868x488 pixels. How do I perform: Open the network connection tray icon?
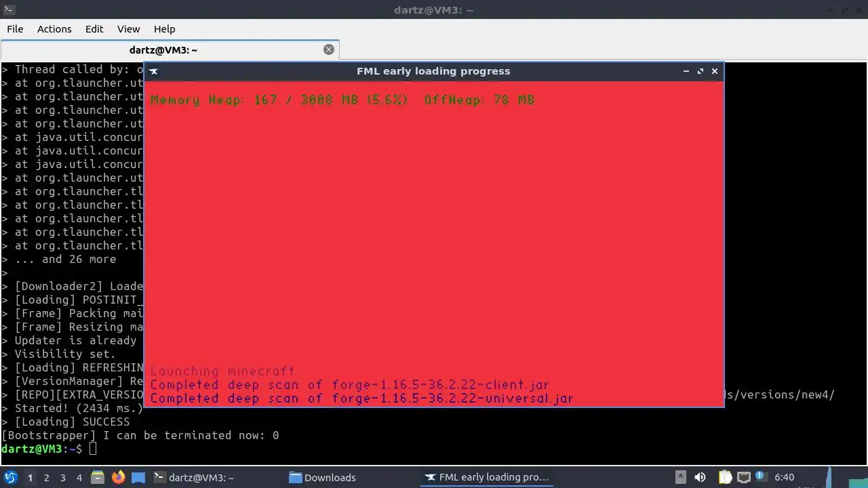[743, 477]
